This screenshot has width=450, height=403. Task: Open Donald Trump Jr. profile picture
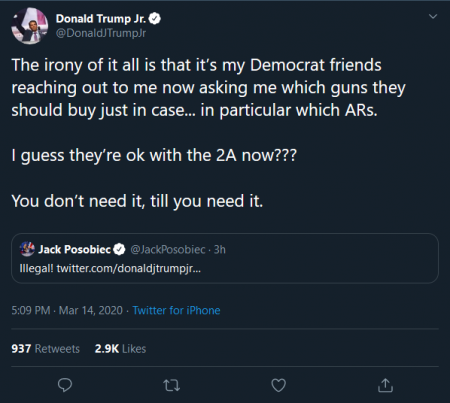pos(30,26)
